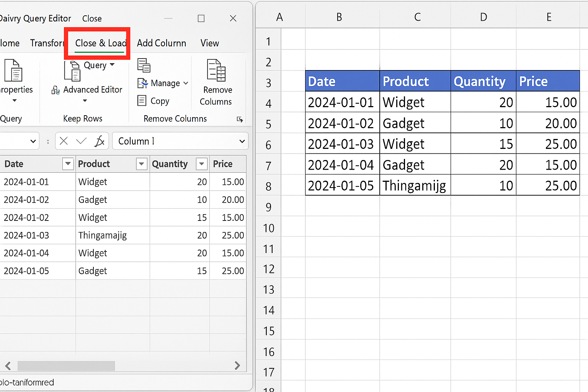Viewport: 588px width, 392px height.
Task: Click the Manage icon with blue mark
Action: pyautogui.click(x=142, y=83)
